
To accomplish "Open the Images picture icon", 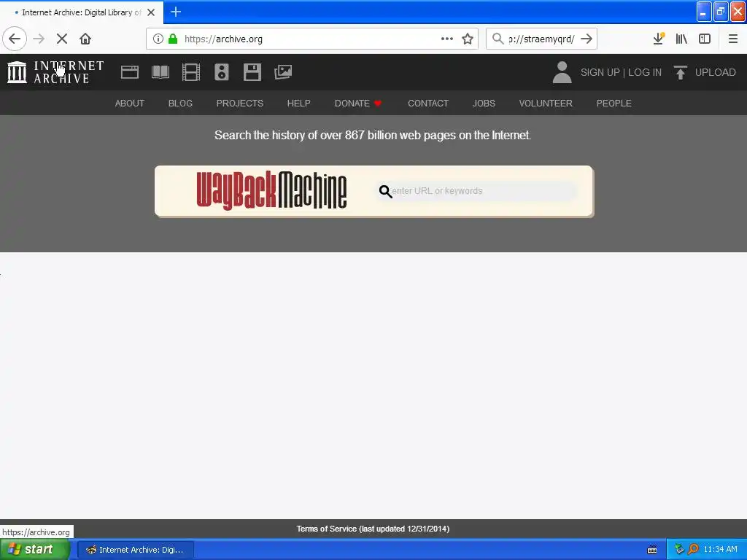I will pos(283,72).
